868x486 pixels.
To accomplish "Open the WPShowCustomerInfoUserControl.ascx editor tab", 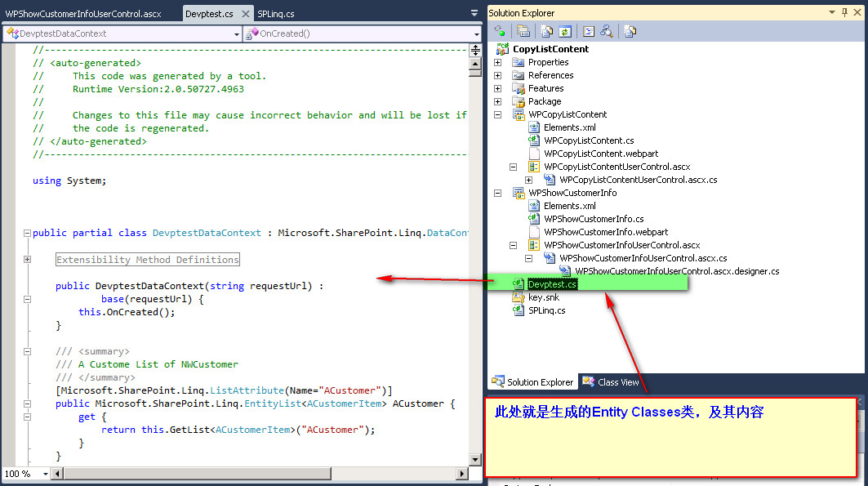I will (x=83, y=14).
